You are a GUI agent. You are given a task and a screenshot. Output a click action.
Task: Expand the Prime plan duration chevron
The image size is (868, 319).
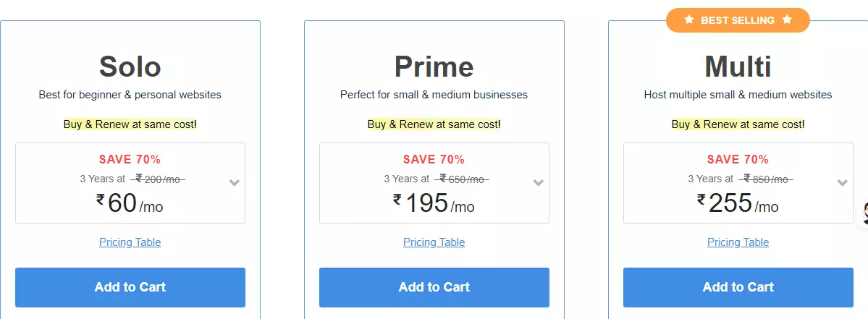pos(538,183)
